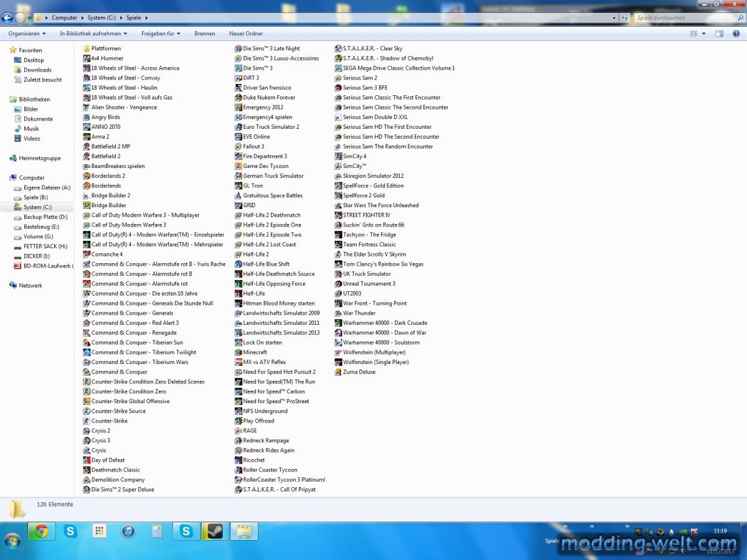Image resolution: width=747 pixels, height=560 pixels.
Task: Open In Bibliothek aufnehmen menu
Action: 93,34
